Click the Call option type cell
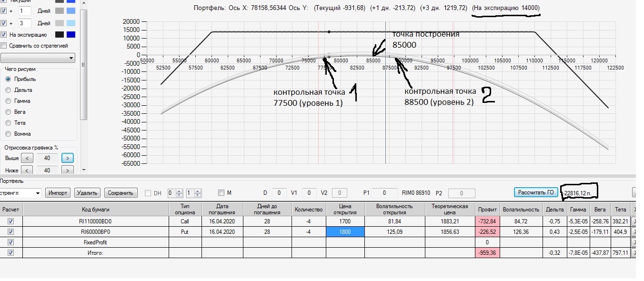 [x=185, y=221]
